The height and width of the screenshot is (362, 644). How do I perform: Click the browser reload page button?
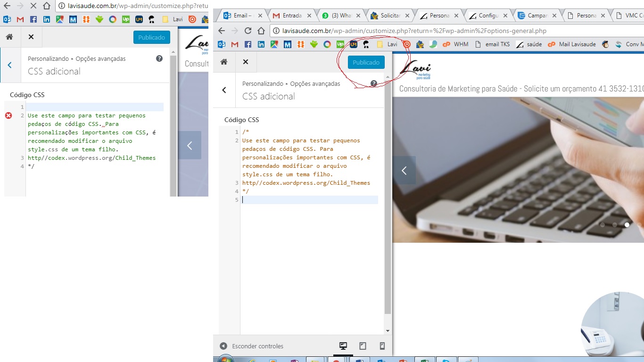point(248,31)
